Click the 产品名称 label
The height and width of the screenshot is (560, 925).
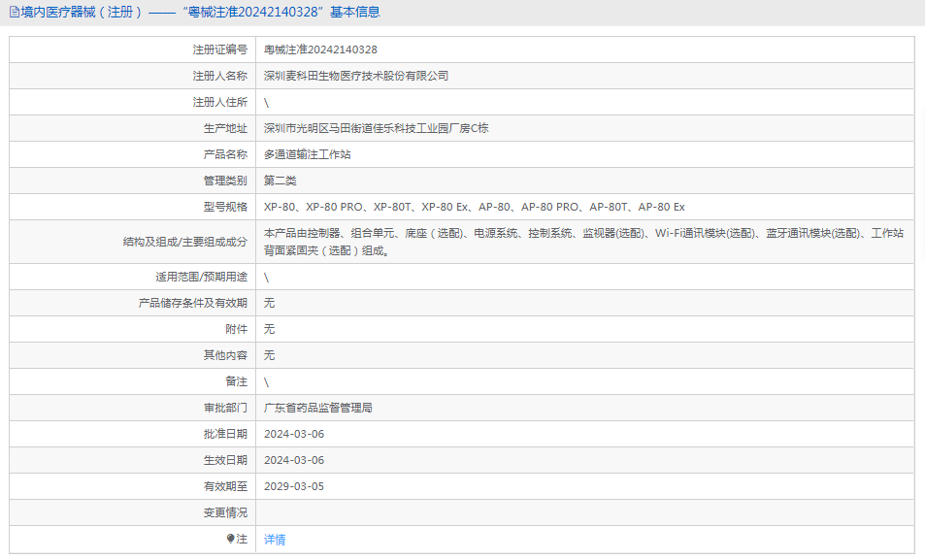pos(225,154)
